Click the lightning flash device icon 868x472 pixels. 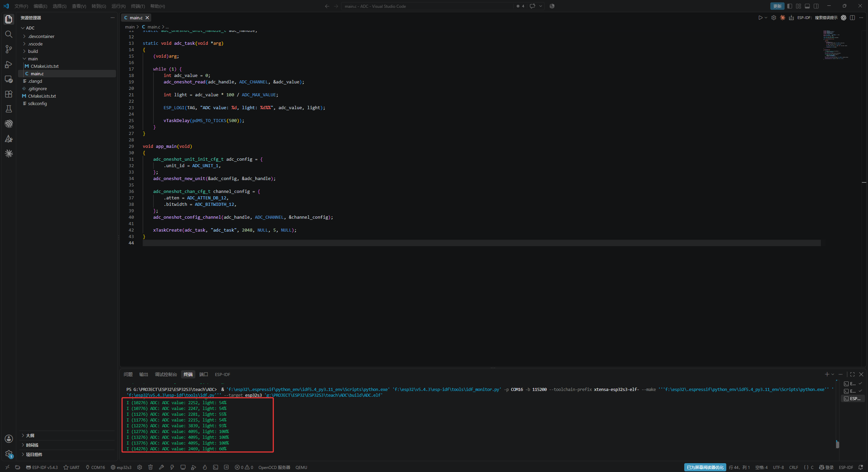click(x=172, y=467)
